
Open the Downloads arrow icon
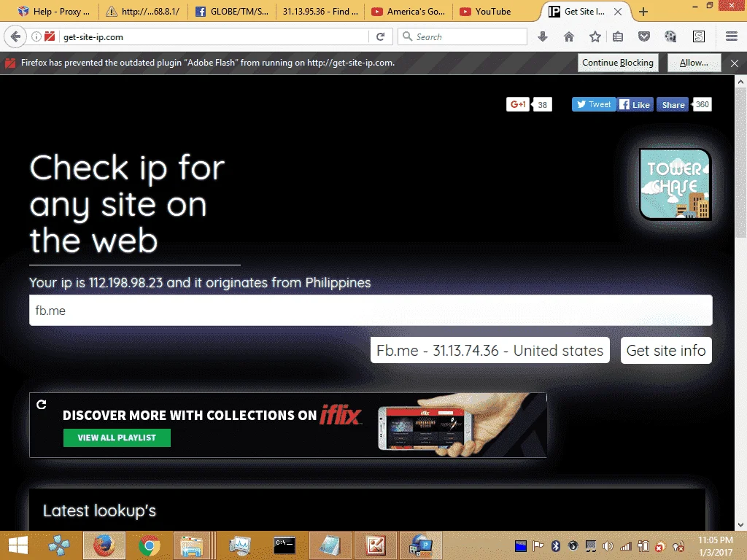(x=543, y=36)
